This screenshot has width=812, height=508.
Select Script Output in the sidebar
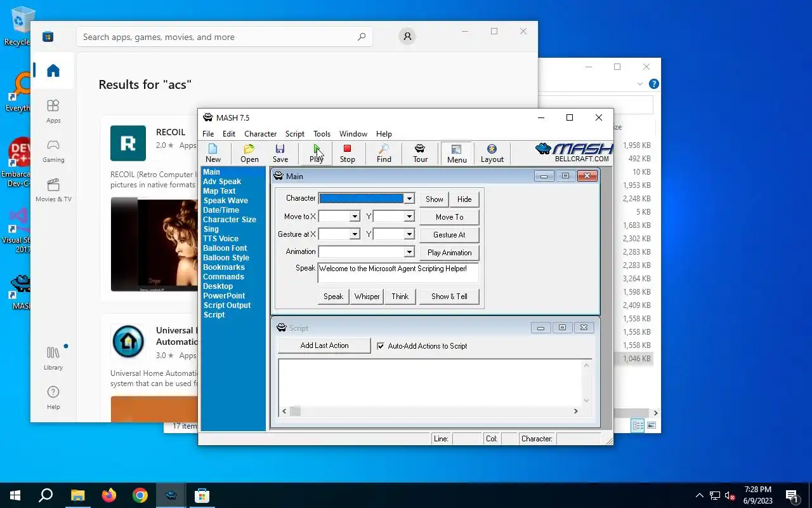pyautogui.click(x=226, y=305)
